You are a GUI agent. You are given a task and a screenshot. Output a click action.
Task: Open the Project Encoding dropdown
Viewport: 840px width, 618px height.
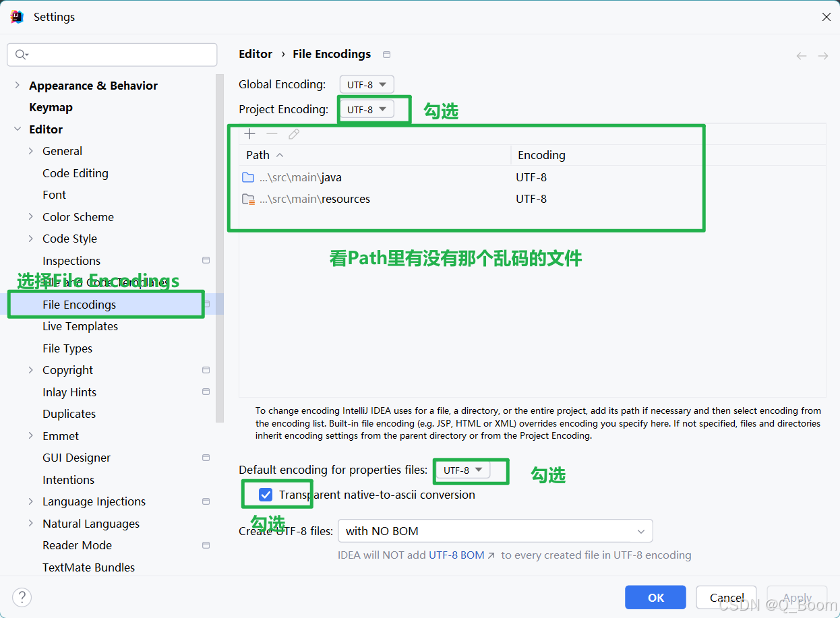pos(367,109)
